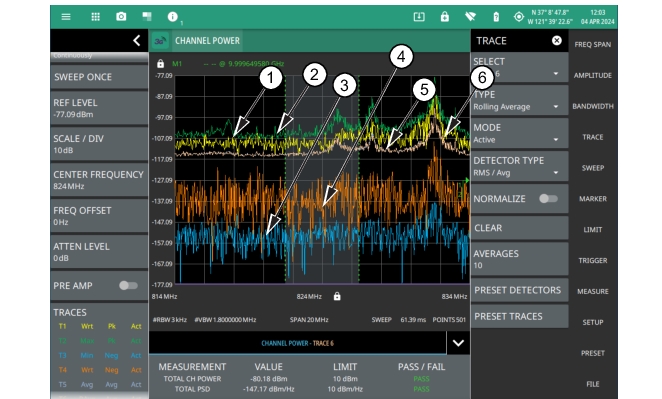Click the GPS location target icon

518,17
